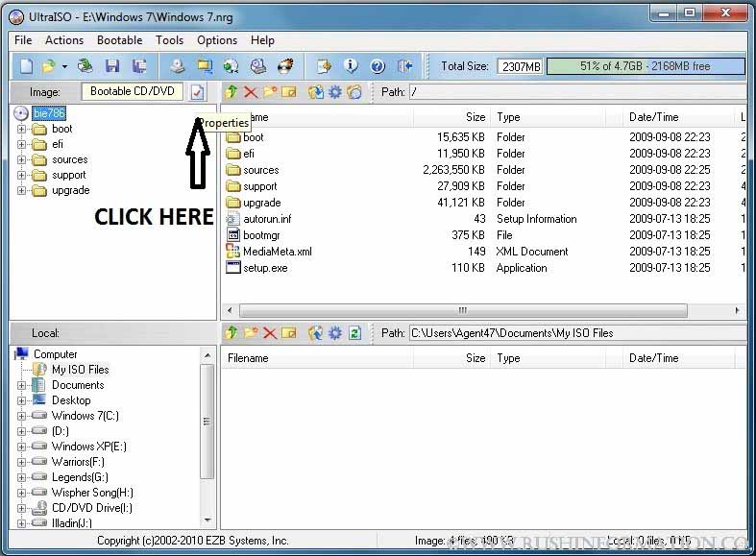Click the image Properties checkmark button

[x=197, y=91]
